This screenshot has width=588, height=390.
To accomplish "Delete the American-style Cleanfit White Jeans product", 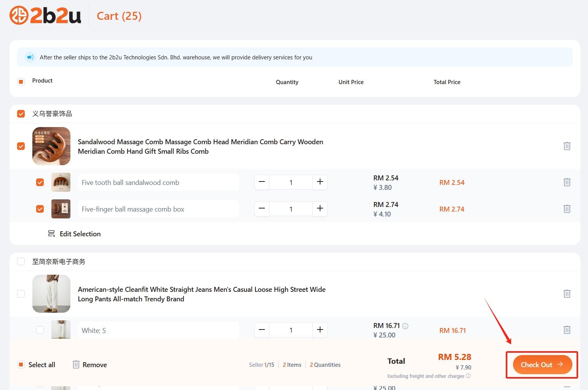I will 567,294.
